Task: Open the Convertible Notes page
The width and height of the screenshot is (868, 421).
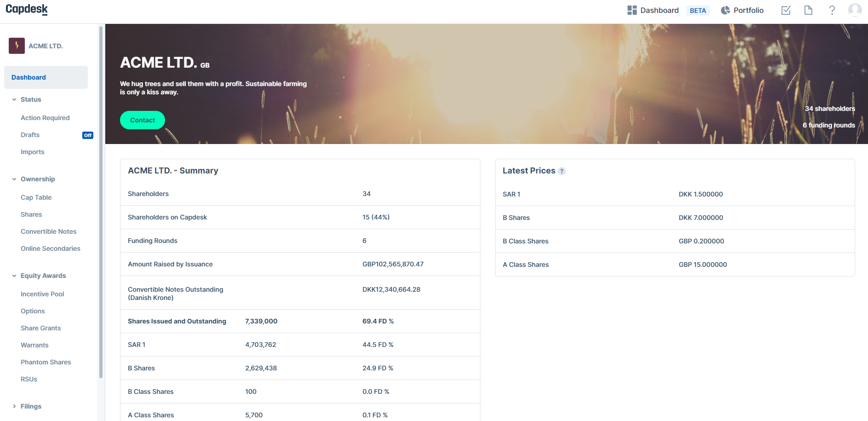Action: pyautogui.click(x=48, y=231)
